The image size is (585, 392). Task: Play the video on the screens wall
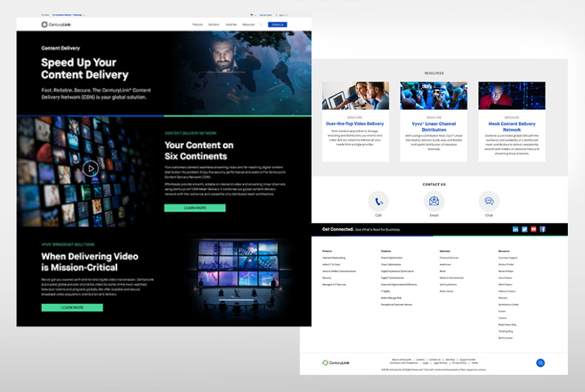click(x=91, y=169)
